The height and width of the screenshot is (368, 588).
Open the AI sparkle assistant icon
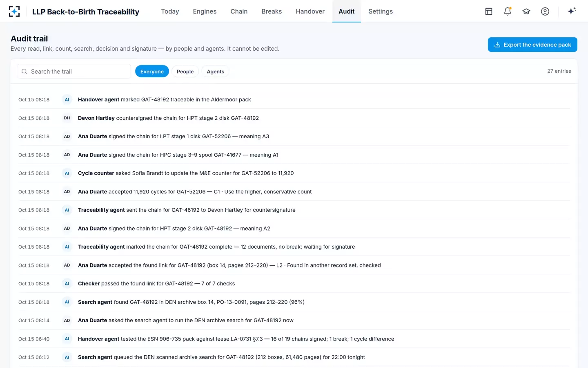tap(572, 11)
